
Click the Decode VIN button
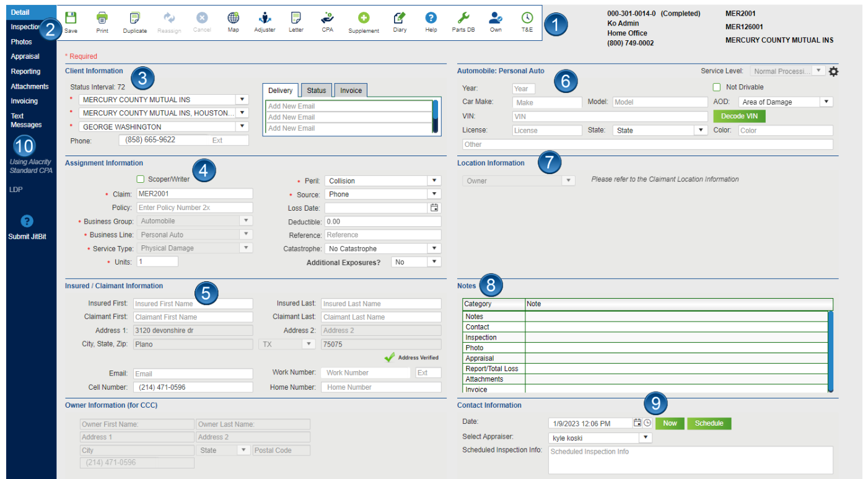[x=739, y=116]
